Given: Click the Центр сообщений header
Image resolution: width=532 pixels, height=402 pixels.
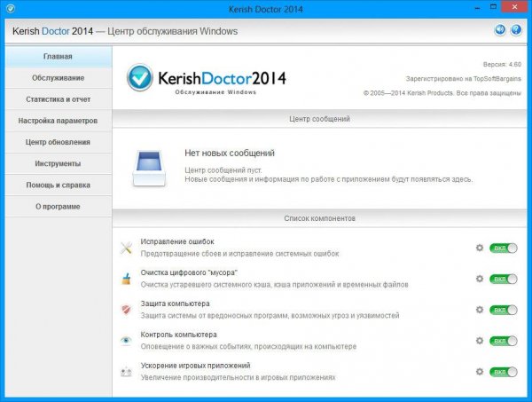Looking at the screenshot, I should (319, 119).
